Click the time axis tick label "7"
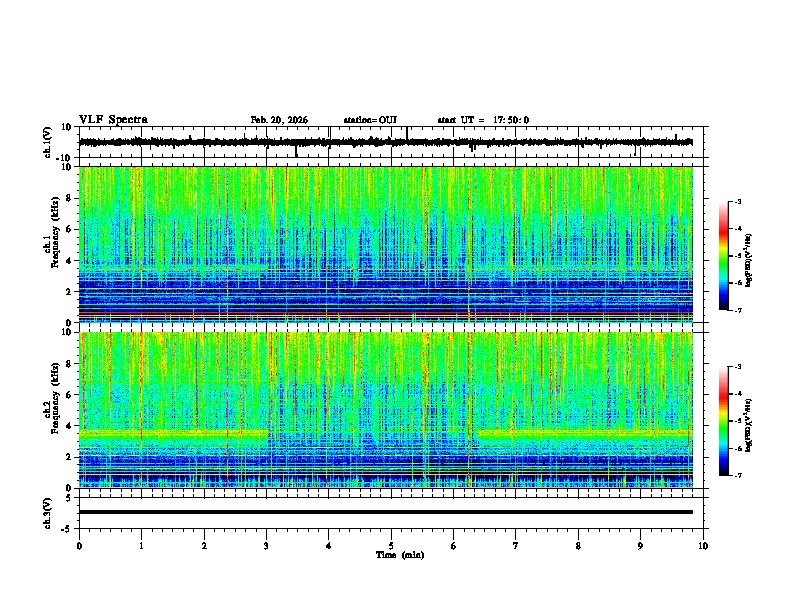The width and height of the screenshot is (792, 612). (516, 546)
